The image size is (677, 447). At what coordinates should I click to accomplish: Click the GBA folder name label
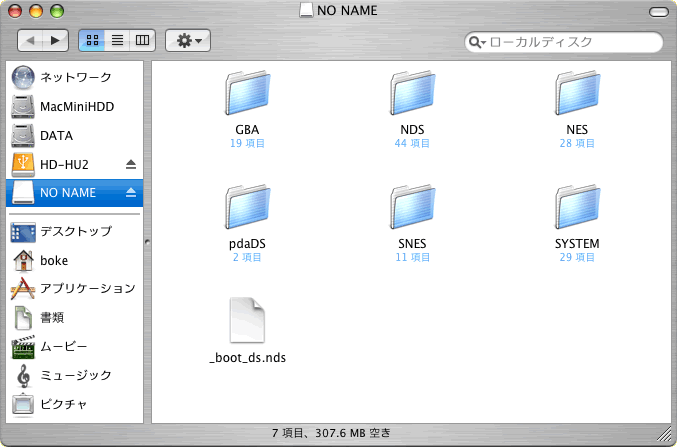point(247,130)
